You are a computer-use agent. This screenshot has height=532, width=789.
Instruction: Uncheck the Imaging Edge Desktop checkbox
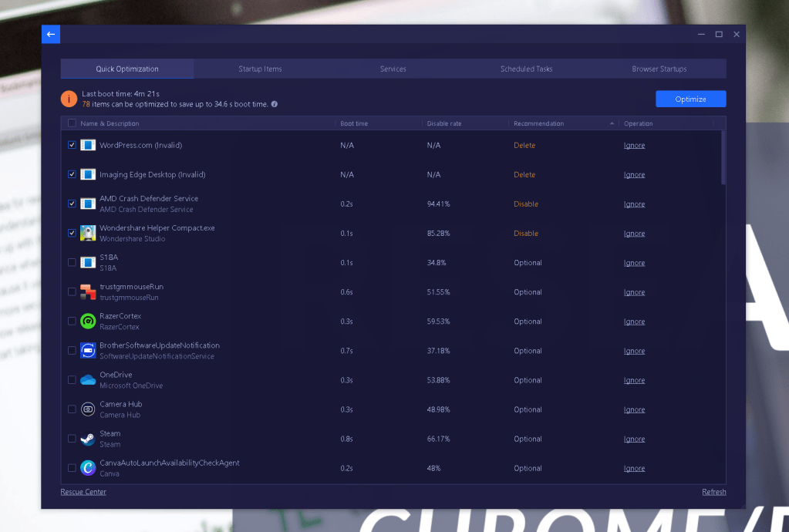(72, 174)
